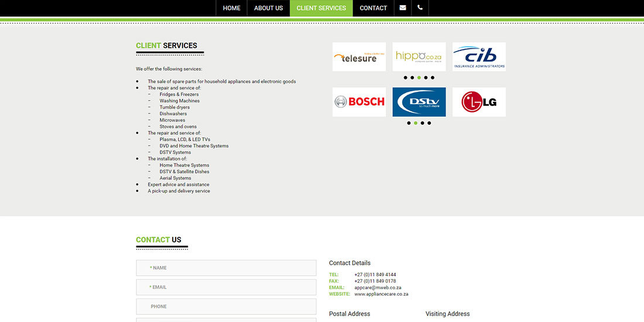644x322 pixels.
Task: Click the 'DSTV Systems' list item
Action: (x=176, y=152)
